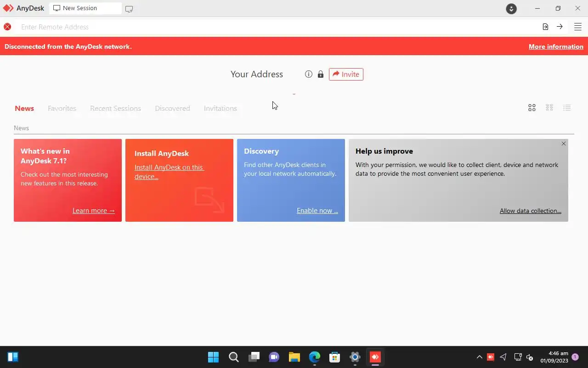Click AnyDesk icon in system tray
The width and height of the screenshot is (588, 368).
(491, 357)
